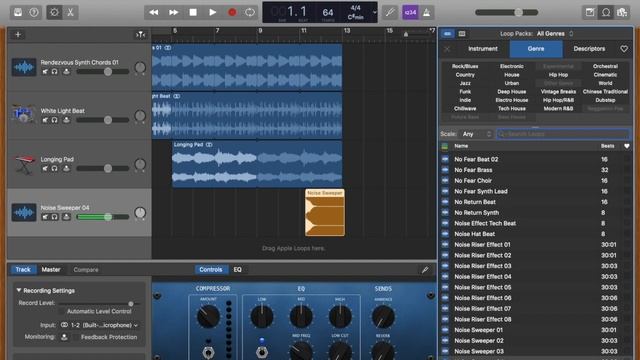The width and height of the screenshot is (640, 360).
Task: Preview the No Fear Beat 02 loop
Action: 445,159
